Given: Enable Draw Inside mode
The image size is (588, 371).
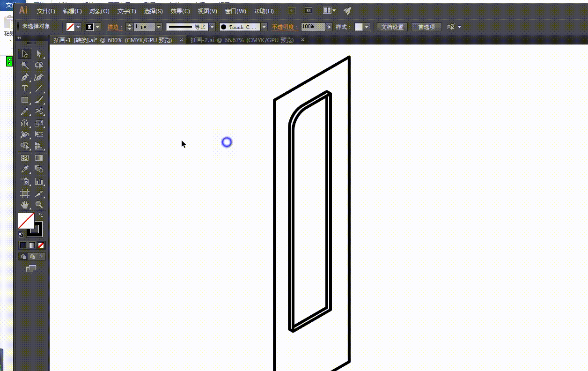Looking at the screenshot, I should point(41,256).
